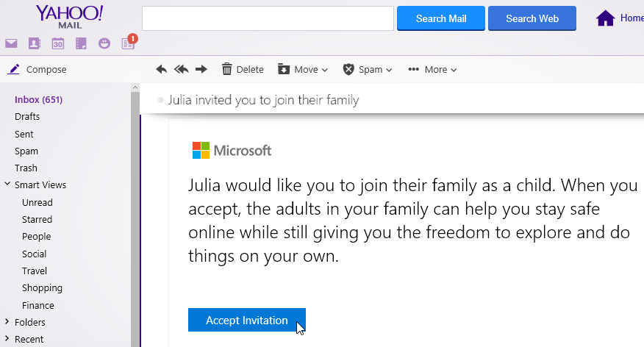This screenshot has height=347, width=644.
Task: Open the Contacts icon in top bar
Action: pyautogui.click(x=34, y=44)
